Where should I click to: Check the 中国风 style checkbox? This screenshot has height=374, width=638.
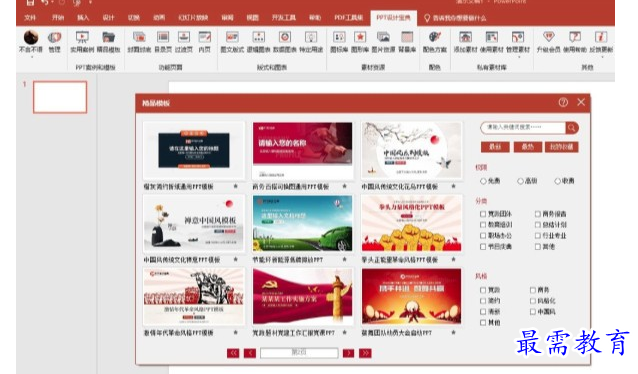(533, 312)
